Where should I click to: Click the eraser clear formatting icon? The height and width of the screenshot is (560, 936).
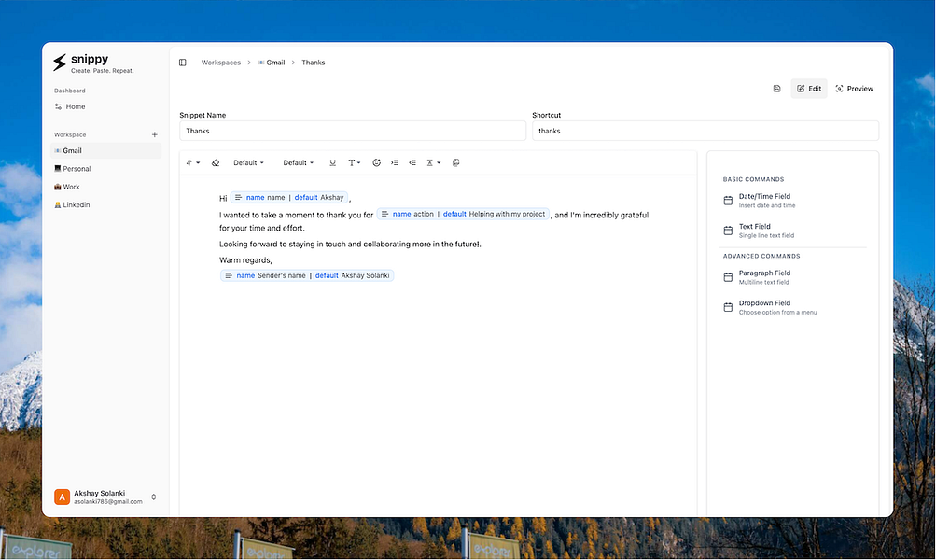coord(216,162)
